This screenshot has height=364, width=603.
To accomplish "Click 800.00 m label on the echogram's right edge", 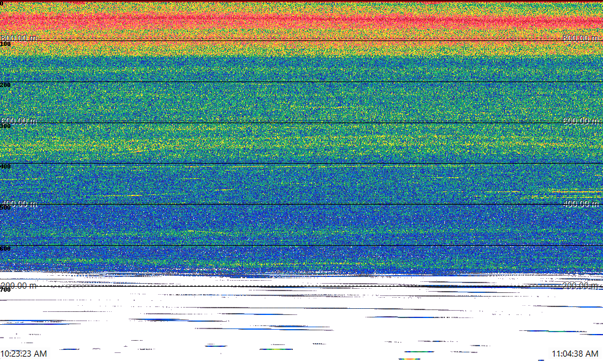I will tap(581, 37).
